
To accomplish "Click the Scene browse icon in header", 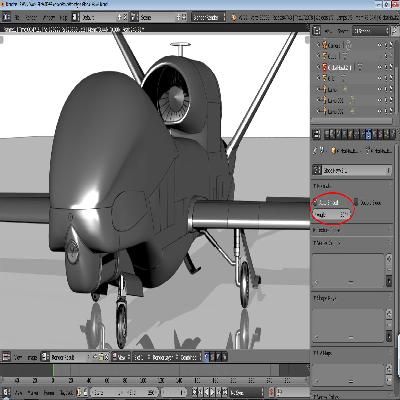I will click(135, 17).
